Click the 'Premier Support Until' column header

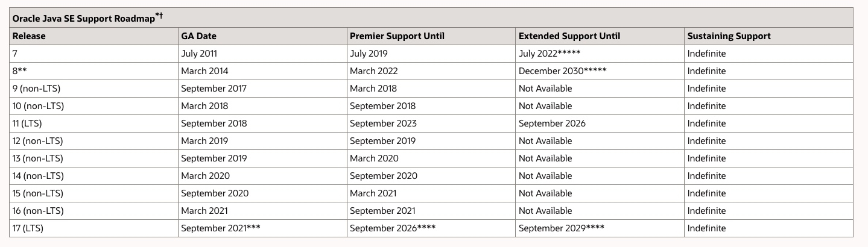(x=397, y=36)
